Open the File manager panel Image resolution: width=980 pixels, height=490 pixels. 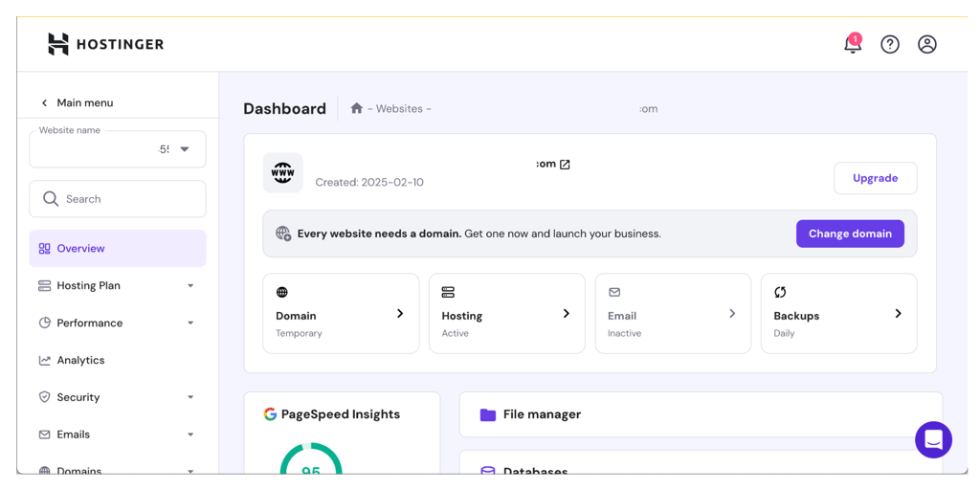coord(701,414)
